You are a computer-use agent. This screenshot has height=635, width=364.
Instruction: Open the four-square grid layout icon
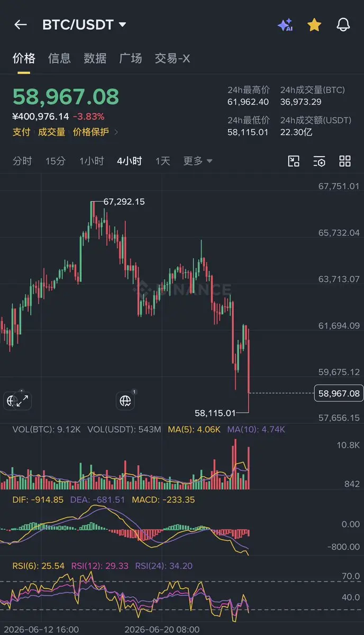tap(345, 161)
